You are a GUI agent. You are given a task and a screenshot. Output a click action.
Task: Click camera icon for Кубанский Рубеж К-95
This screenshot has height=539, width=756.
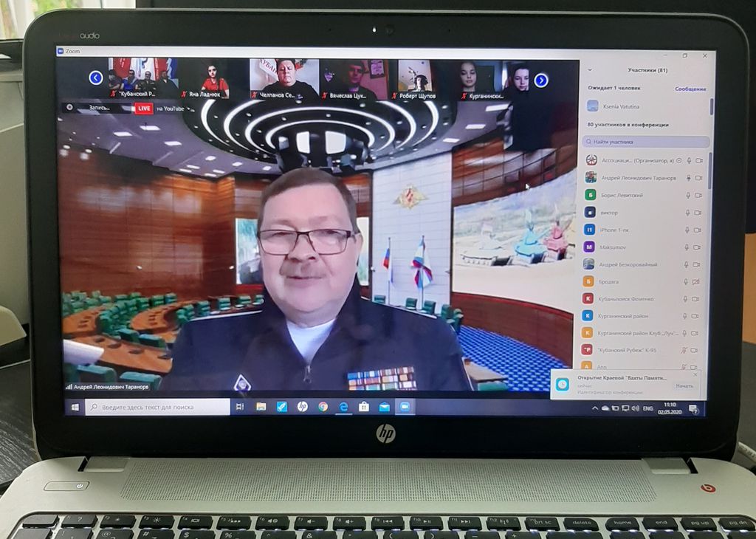694,350
